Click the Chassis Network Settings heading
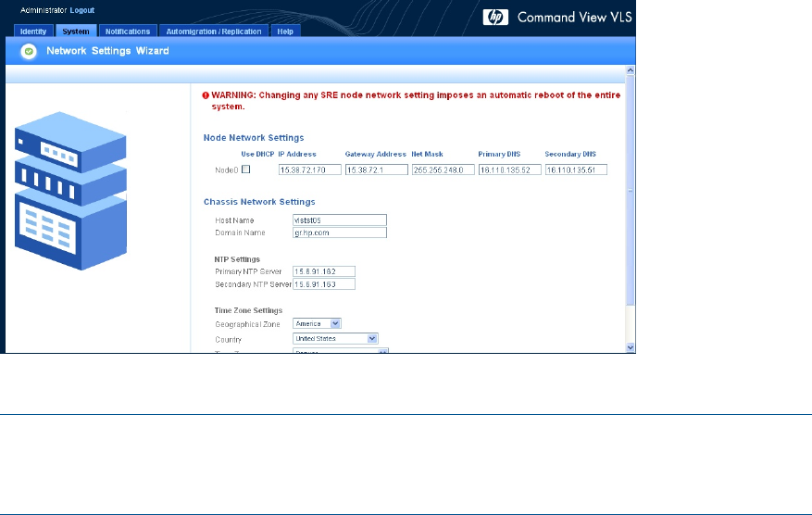The width and height of the screenshot is (812, 515). (259, 202)
